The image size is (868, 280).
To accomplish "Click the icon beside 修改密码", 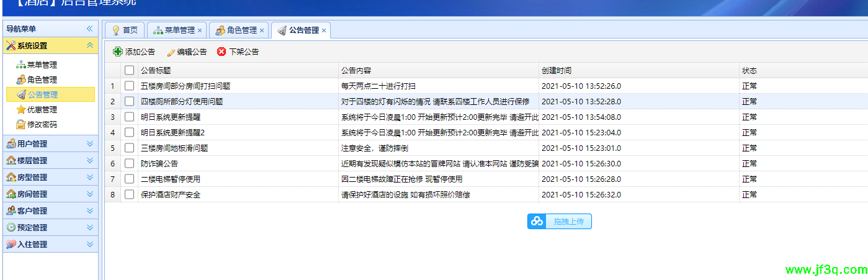I will tap(21, 124).
